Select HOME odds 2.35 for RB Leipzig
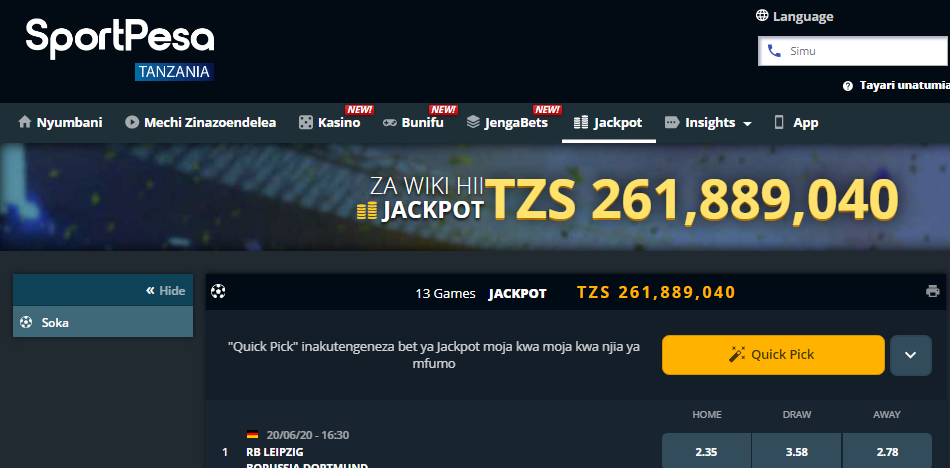Viewport: 950px width, 468px height. click(706, 452)
